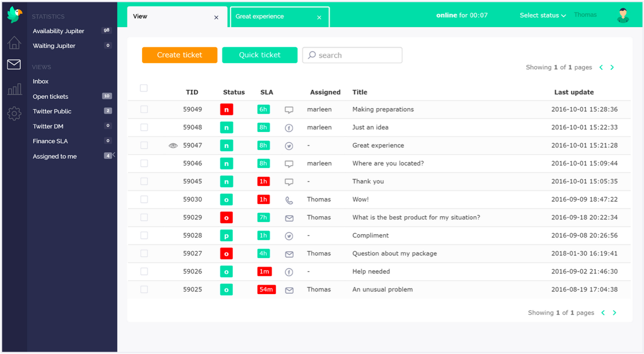Open the Select status dropdown

(542, 15)
